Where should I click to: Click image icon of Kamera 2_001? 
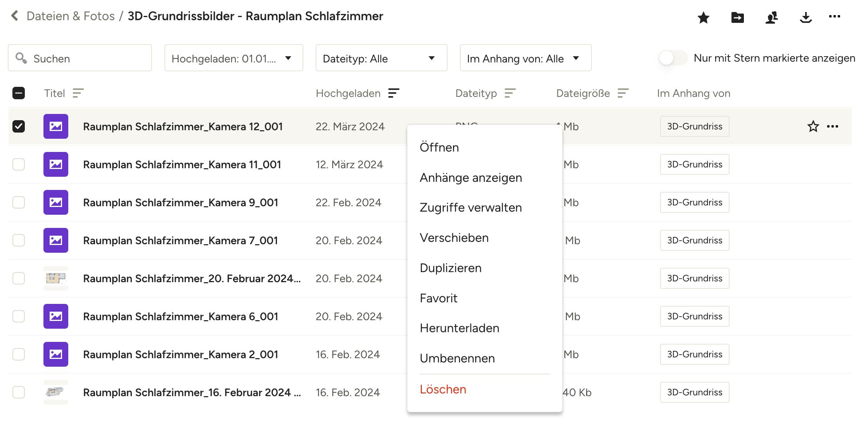(56, 354)
